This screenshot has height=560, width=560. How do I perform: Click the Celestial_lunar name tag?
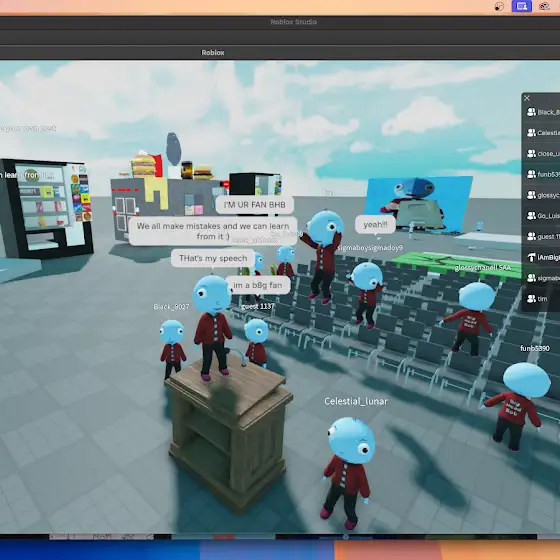[x=356, y=401]
